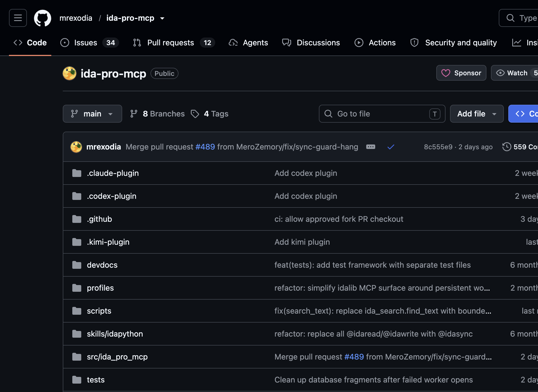Screen dimensions: 538x392
Task: Click the profiles folder icon
Action: point(77,288)
